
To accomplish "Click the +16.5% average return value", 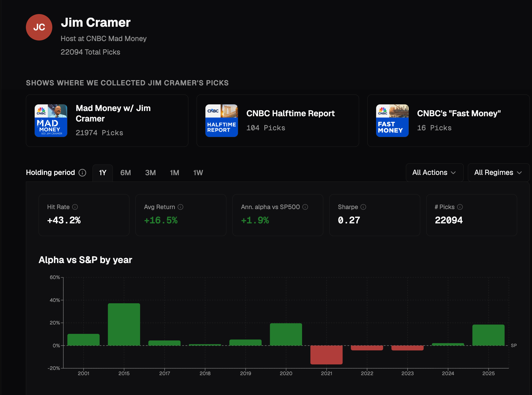I will coord(161,220).
